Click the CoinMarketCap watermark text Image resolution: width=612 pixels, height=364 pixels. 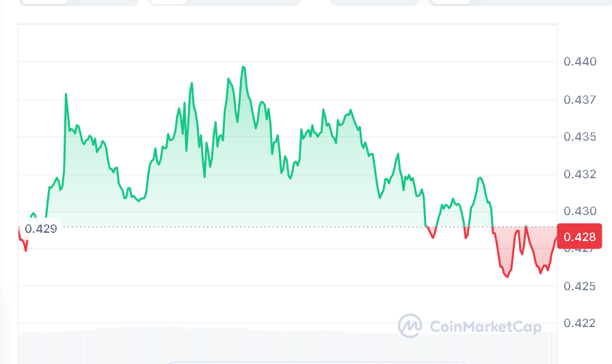point(485,326)
